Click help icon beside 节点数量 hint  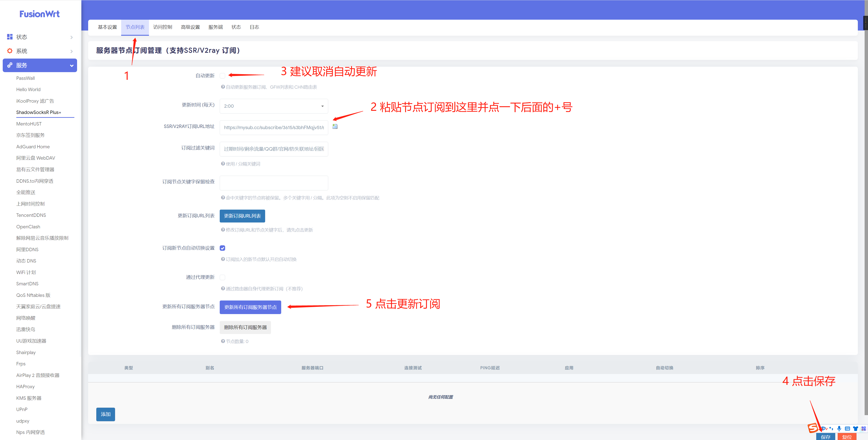tap(223, 341)
